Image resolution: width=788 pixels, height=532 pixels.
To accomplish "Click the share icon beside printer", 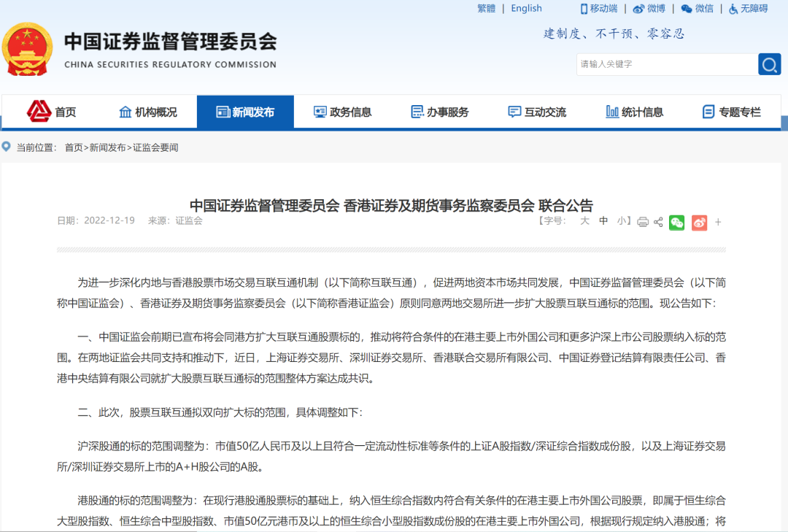I will [658, 222].
